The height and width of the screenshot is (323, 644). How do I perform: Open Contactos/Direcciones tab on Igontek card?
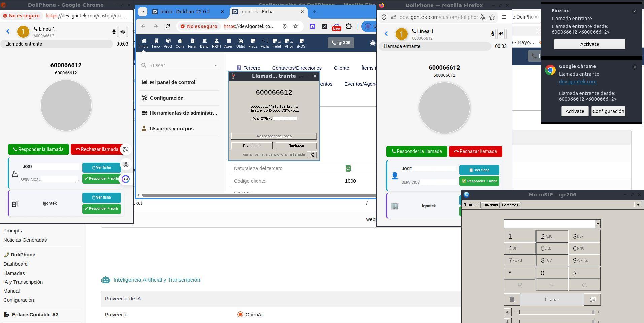[x=297, y=68]
